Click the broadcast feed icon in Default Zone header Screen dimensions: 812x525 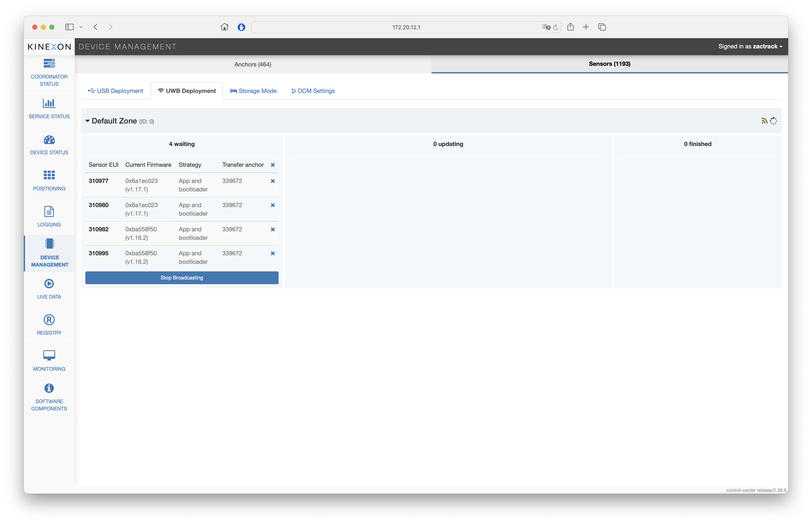764,121
